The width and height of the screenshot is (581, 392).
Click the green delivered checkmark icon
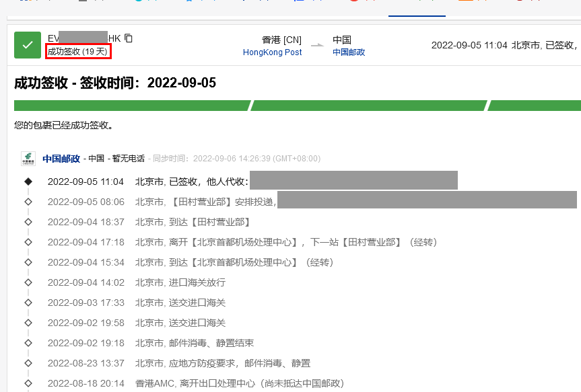tap(28, 45)
